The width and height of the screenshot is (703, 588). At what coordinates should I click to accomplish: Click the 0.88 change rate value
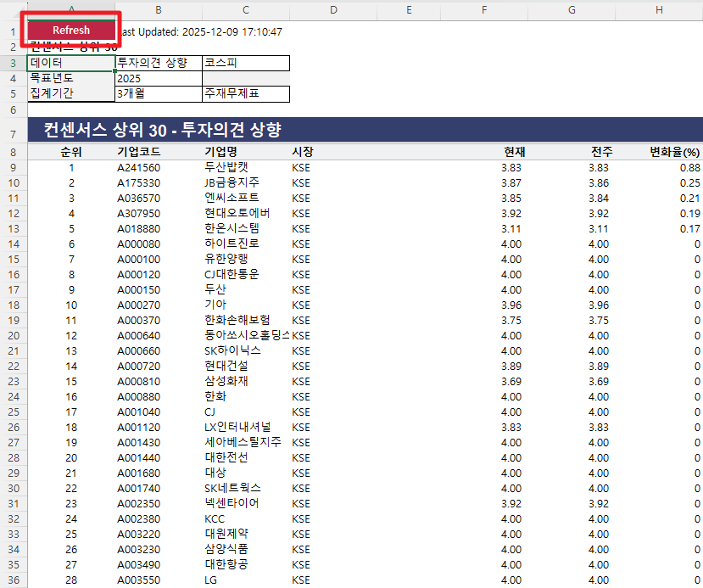(x=689, y=167)
